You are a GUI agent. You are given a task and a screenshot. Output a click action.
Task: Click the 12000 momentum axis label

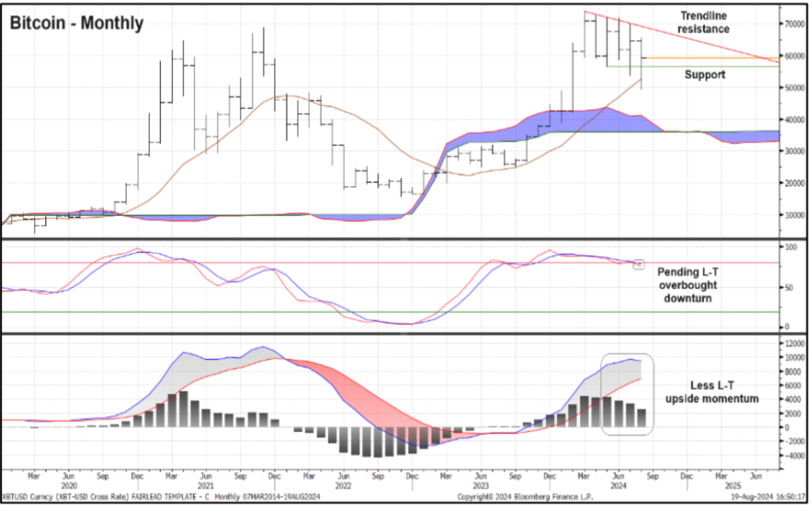click(x=795, y=344)
